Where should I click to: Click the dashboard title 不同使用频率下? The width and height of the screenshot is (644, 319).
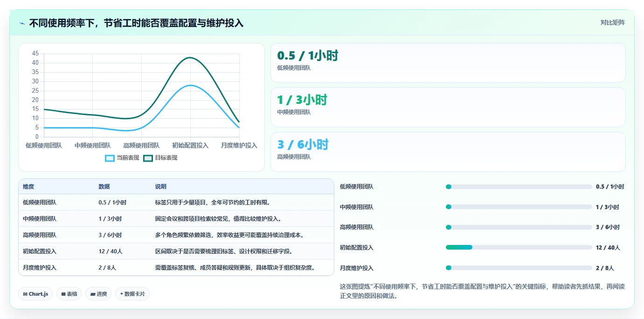[x=136, y=23]
